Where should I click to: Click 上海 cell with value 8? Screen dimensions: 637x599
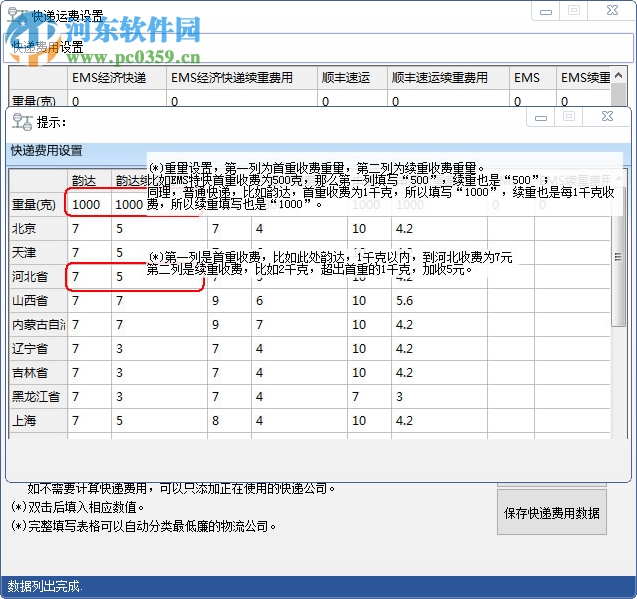(229, 421)
